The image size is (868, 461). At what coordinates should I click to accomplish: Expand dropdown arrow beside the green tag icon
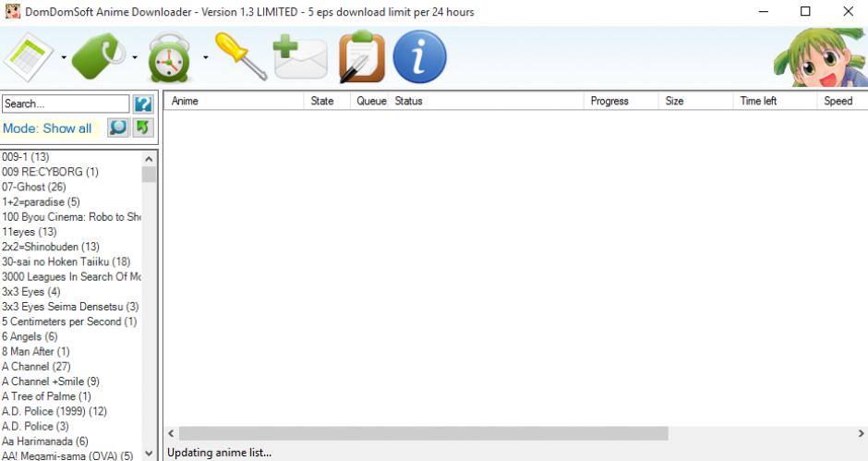(135, 57)
